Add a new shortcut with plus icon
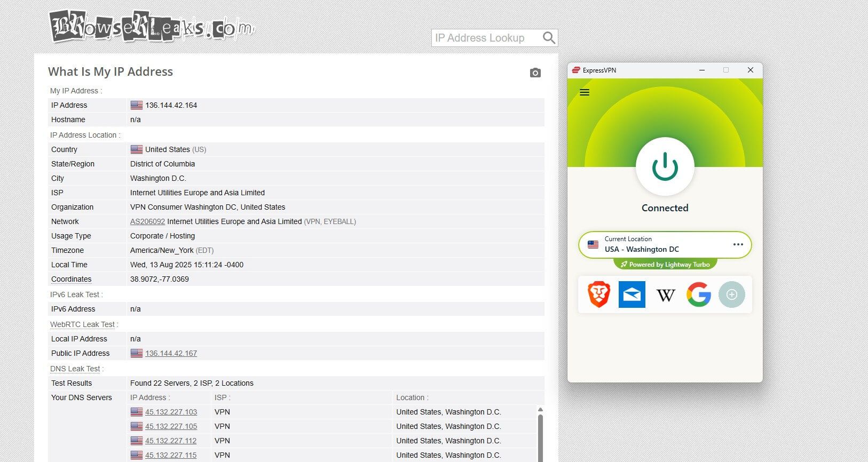868x462 pixels. [732, 294]
